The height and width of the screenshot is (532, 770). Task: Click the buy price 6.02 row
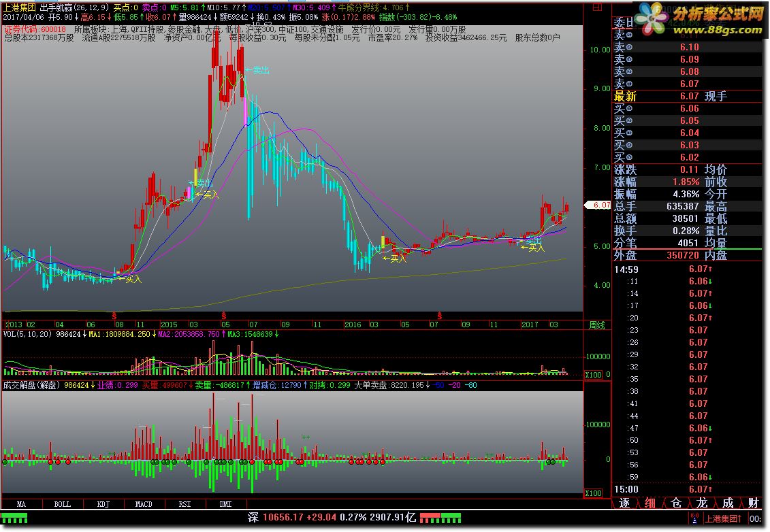point(687,158)
